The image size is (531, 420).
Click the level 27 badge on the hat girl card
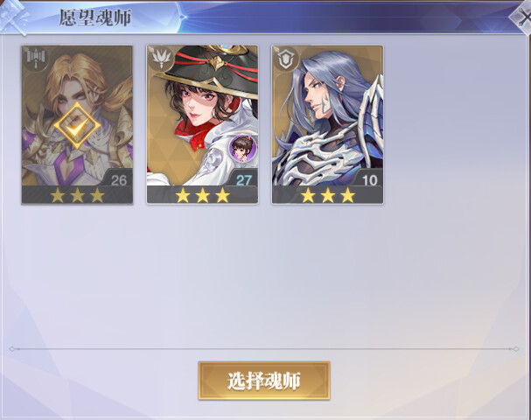[243, 180]
